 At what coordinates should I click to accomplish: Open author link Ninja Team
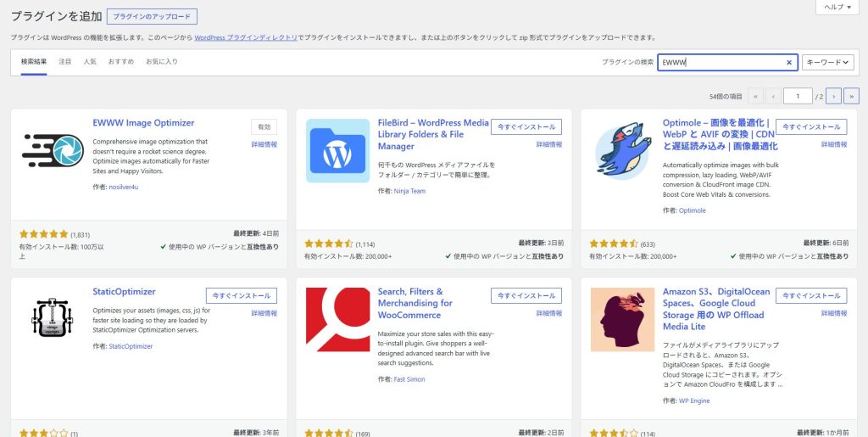click(409, 191)
